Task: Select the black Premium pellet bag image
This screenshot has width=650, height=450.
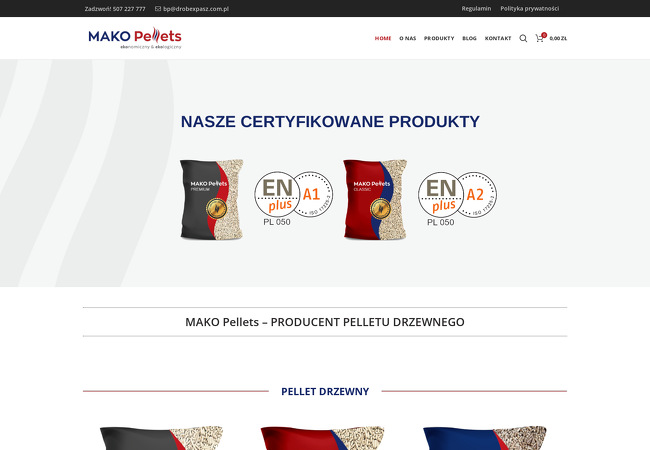Action: (211, 200)
